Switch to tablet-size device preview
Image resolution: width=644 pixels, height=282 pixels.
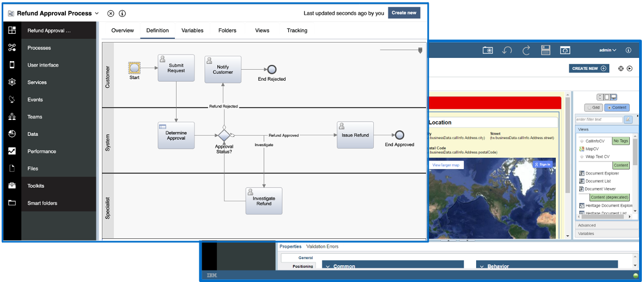point(606,97)
